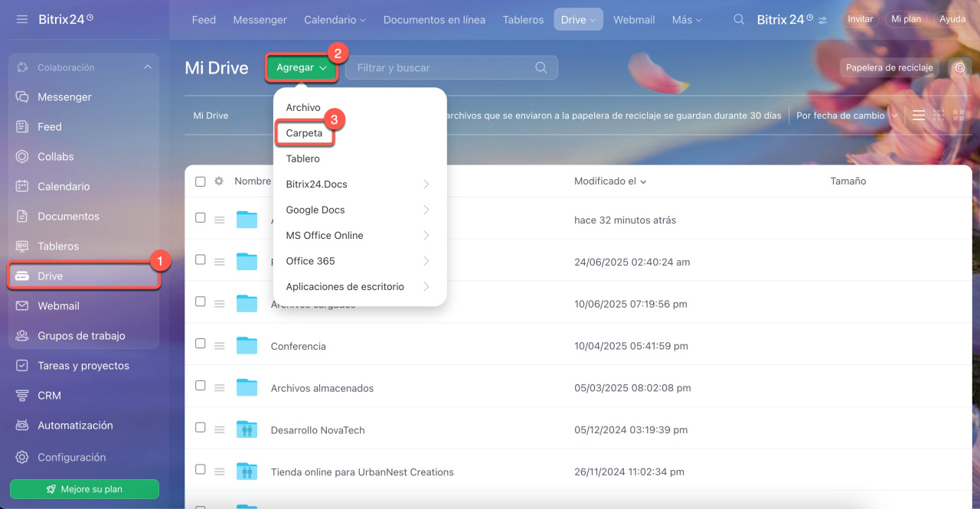Open Webmail tab in top bar
980x509 pixels.
634,20
